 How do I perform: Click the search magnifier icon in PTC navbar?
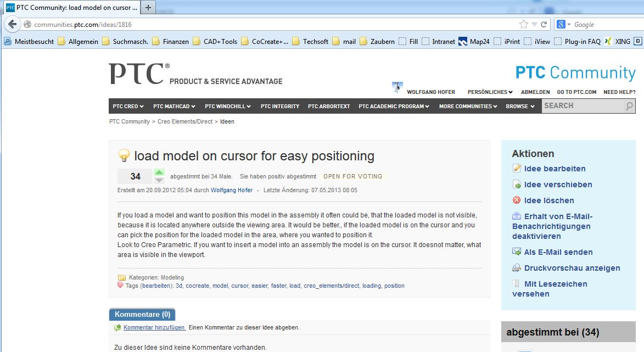click(x=629, y=107)
